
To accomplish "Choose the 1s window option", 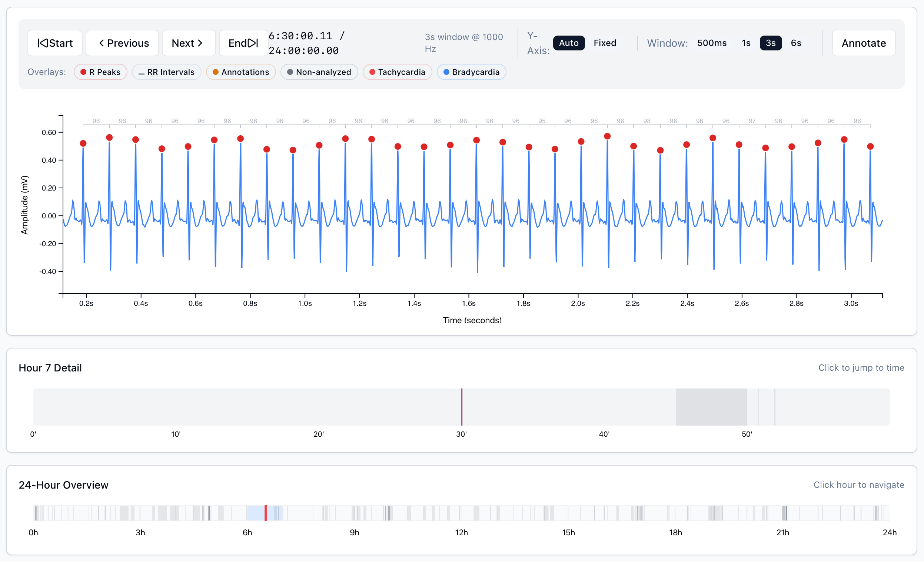I will (745, 43).
